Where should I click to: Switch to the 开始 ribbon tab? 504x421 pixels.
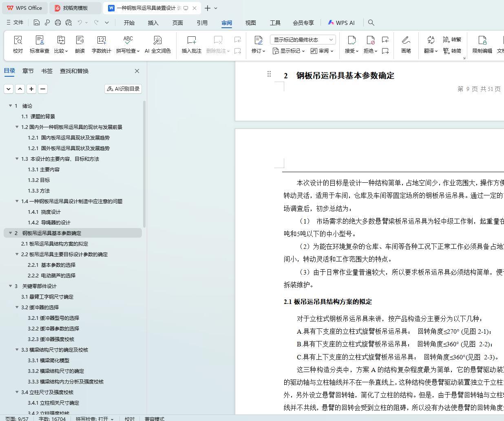(129, 23)
